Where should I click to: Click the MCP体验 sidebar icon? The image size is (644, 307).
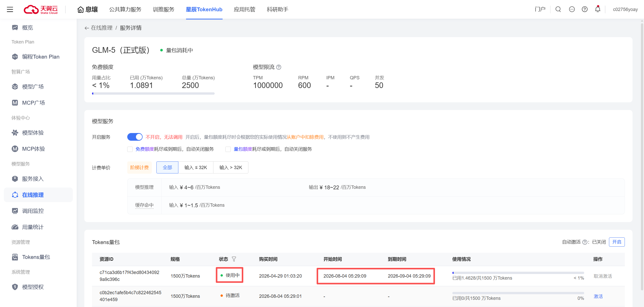click(15, 149)
